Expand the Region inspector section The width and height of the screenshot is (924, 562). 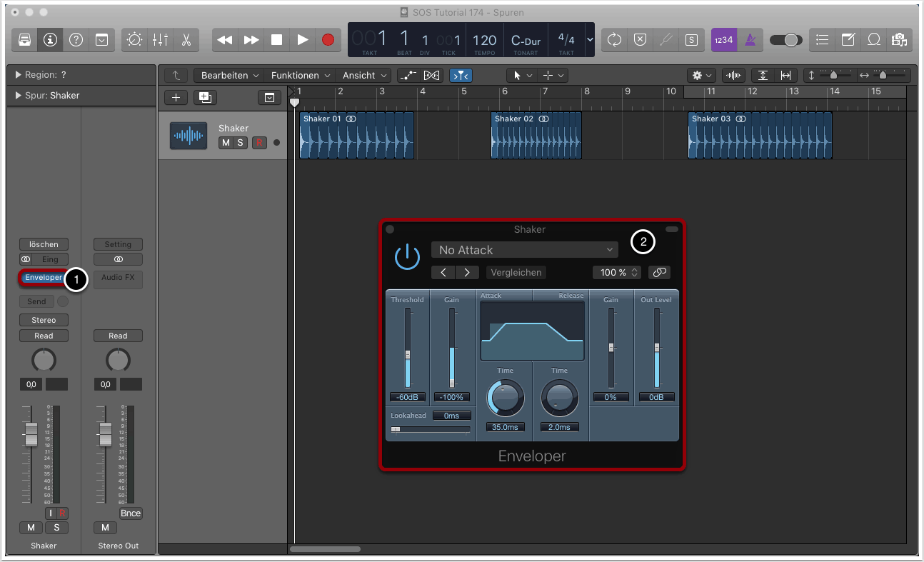click(18, 75)
